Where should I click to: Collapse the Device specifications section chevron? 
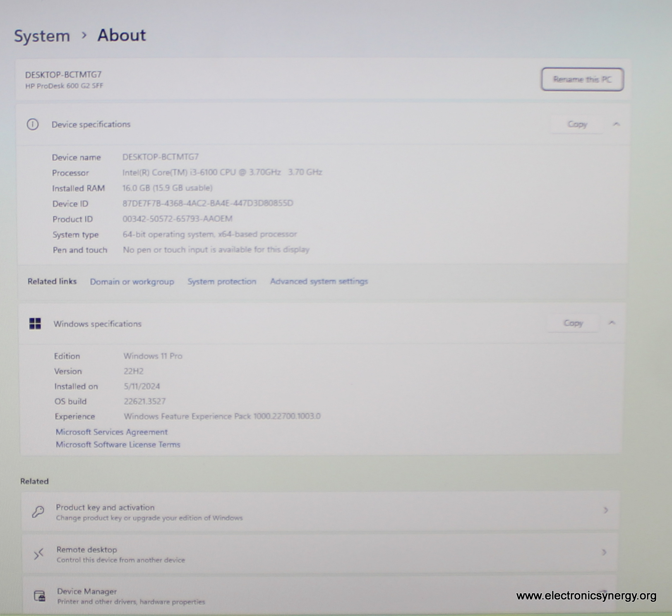(616, 124)
